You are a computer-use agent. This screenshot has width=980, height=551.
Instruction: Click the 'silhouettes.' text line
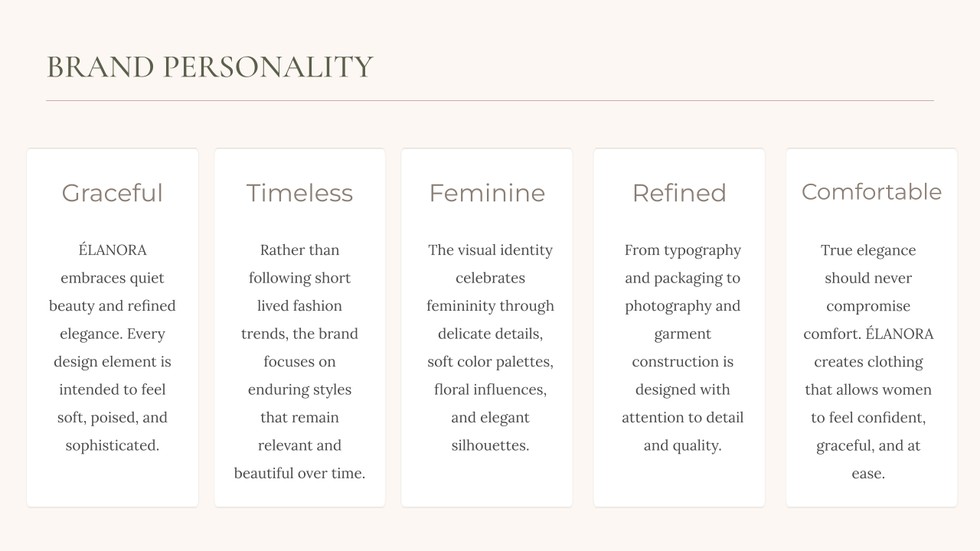[x=490, y=445]
